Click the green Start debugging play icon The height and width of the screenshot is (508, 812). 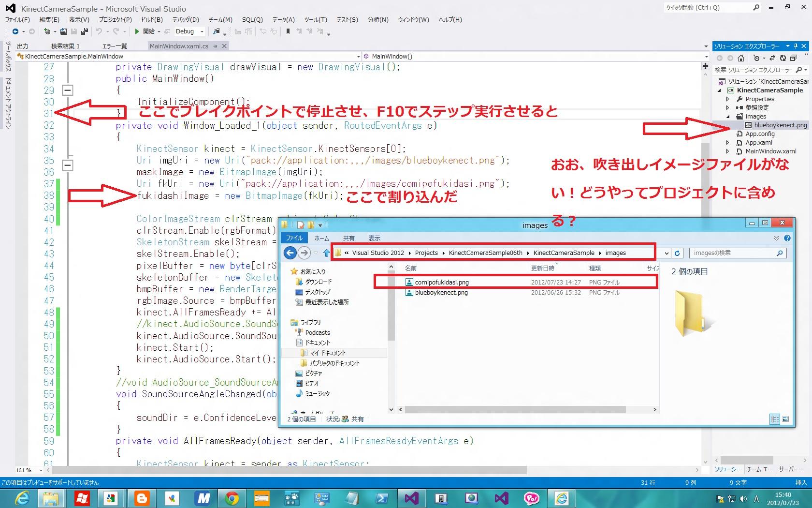137,31
